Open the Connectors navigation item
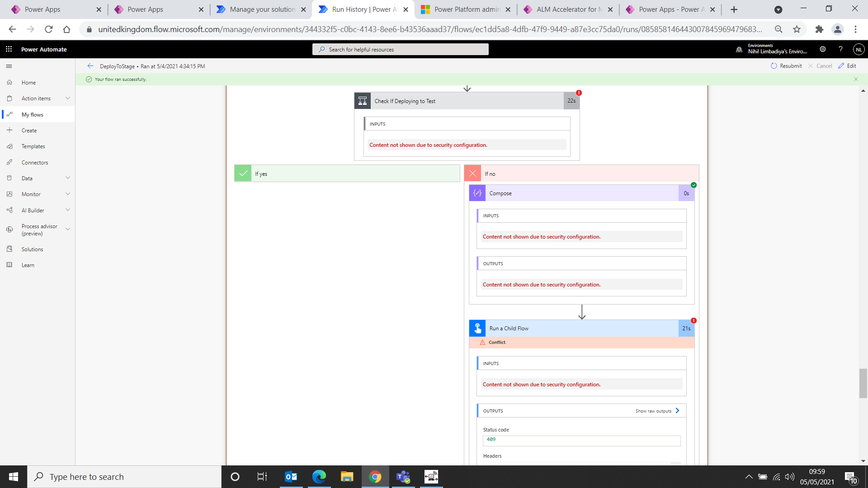Image resolution: width=868 pixels, height=488 pixels. click(x=38, y=162)
